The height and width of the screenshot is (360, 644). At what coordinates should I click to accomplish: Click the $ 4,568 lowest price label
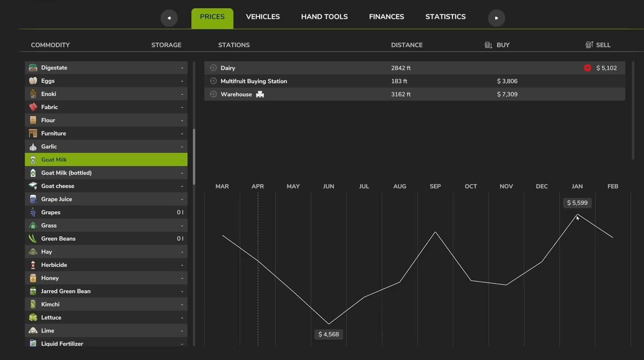[329, 335]
